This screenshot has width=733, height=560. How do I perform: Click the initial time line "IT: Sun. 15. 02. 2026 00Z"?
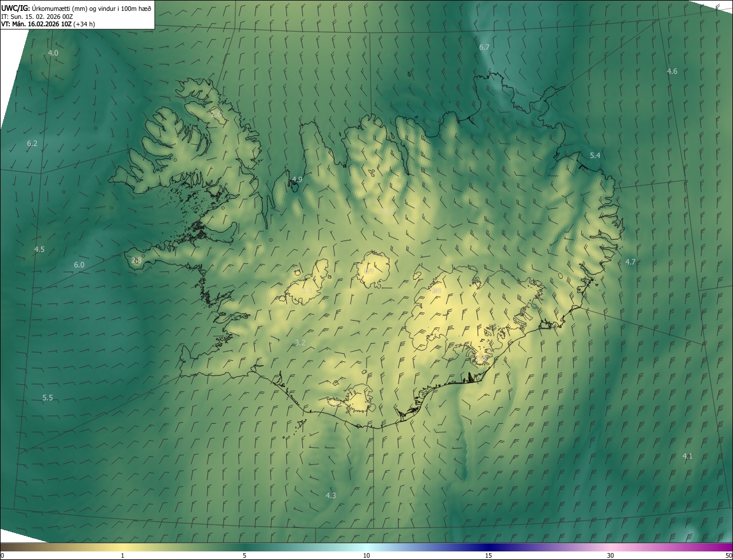(x=37, y=17)
